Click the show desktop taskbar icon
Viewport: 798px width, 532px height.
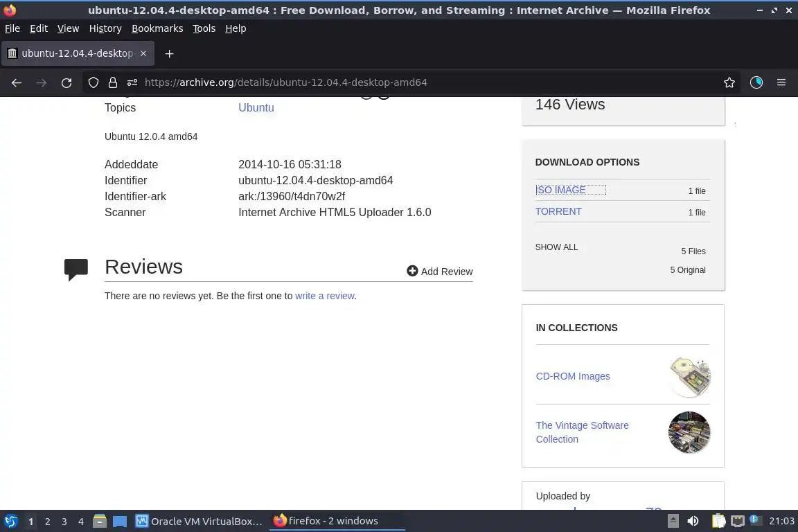[120, 522]
